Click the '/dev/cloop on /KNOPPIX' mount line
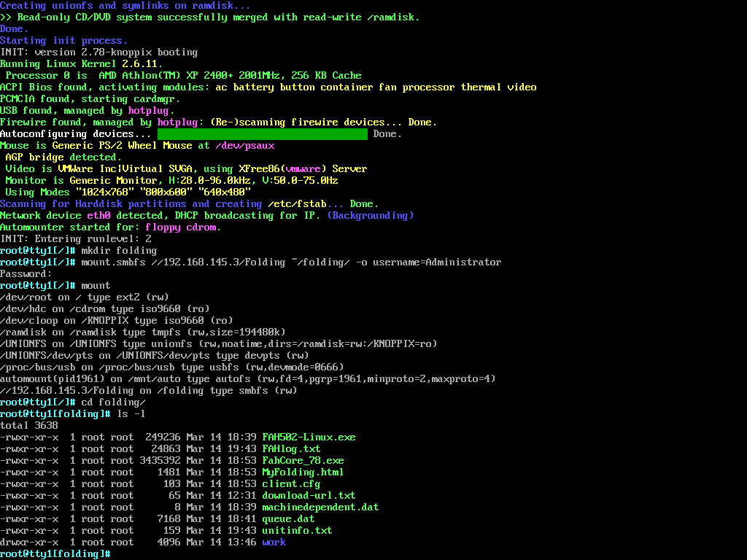 pyautogui.click(x=117, y=321)
